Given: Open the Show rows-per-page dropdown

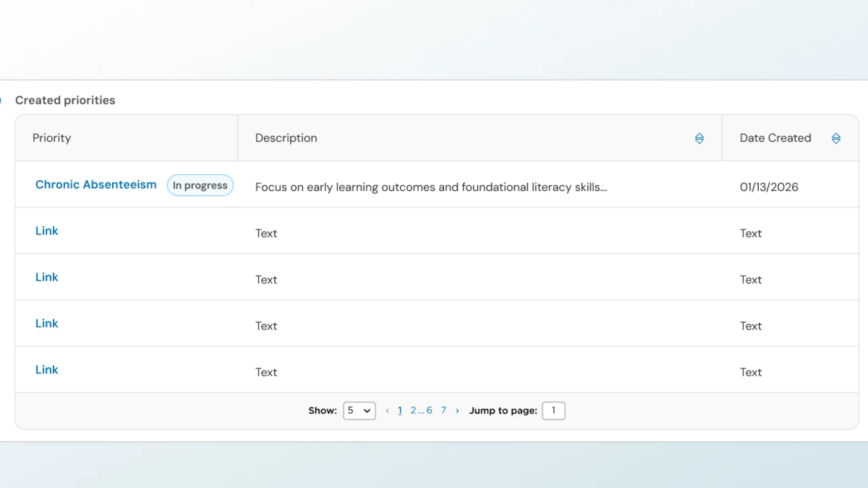Looking at the screenshot, I should (x=359, y=411).
